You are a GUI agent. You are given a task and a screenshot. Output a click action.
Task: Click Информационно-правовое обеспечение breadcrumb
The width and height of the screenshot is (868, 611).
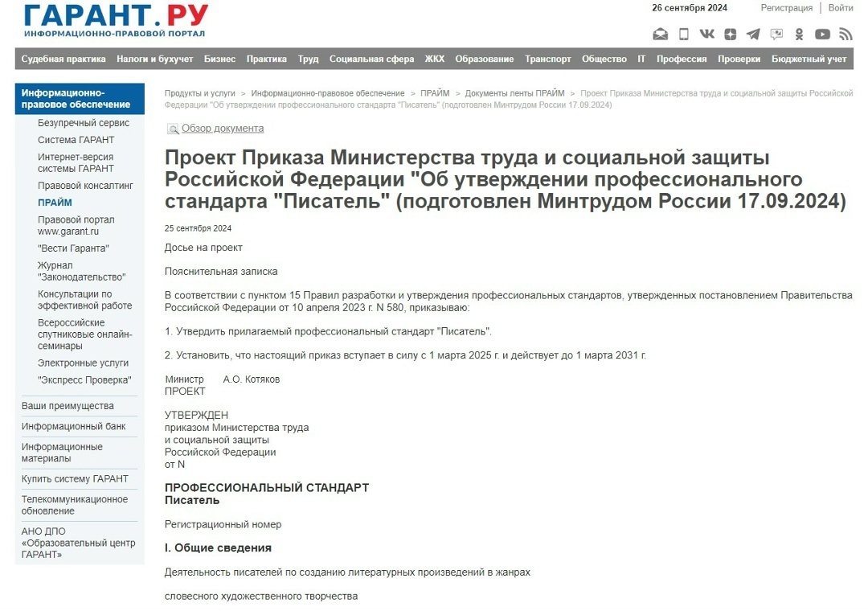click(x=328, y=93)
